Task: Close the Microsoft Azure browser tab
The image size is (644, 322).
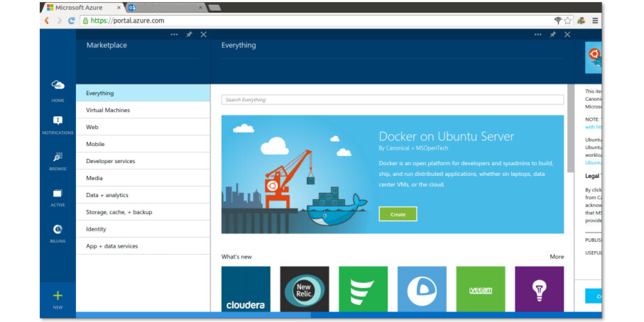Action: (119, 7)
